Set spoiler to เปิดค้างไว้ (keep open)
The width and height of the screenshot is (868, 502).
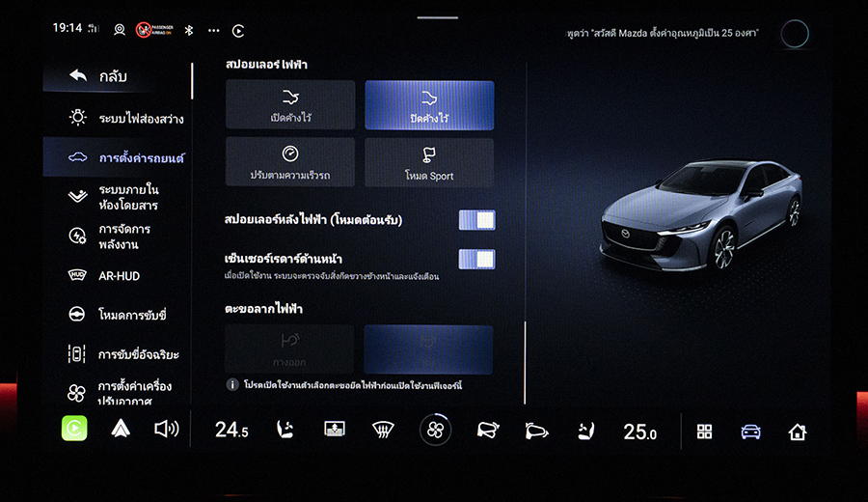point(290,104)
